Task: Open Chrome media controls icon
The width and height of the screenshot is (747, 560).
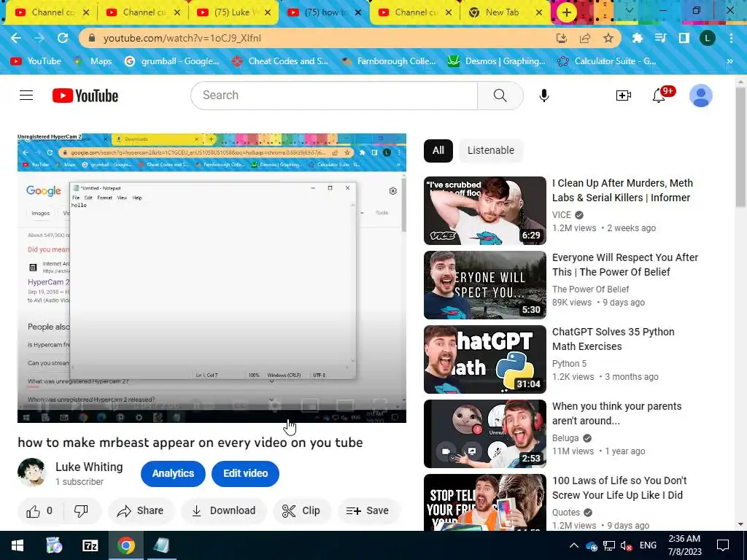Action: click(661, 38)
